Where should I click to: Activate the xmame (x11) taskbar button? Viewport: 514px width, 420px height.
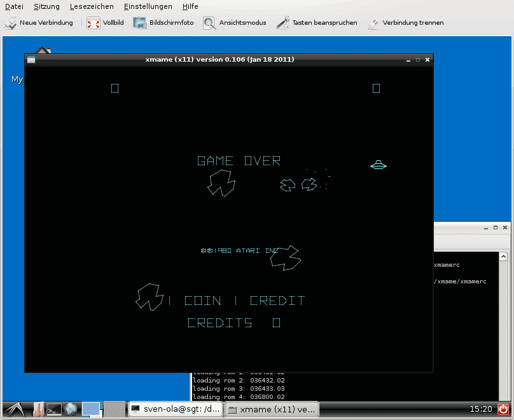272,409
